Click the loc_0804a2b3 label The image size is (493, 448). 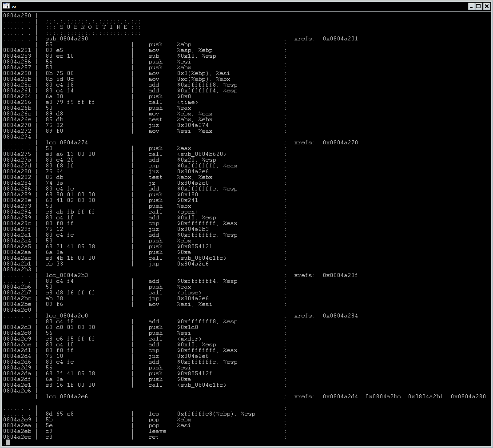click(x=68, y=275)
